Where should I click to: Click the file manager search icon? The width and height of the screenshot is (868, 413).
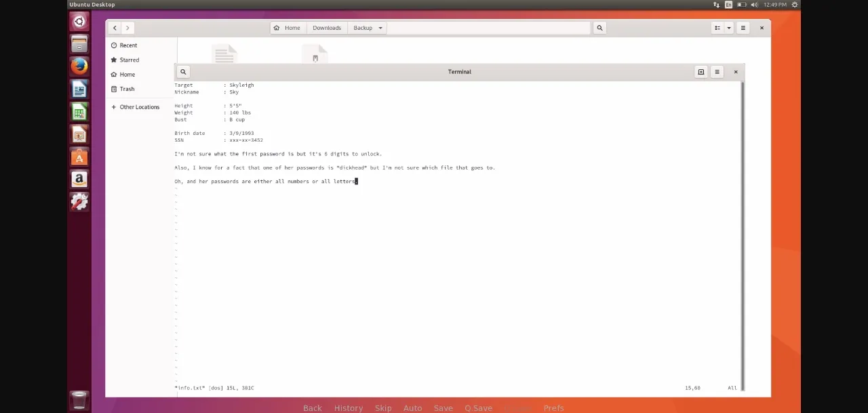[599, 28]
